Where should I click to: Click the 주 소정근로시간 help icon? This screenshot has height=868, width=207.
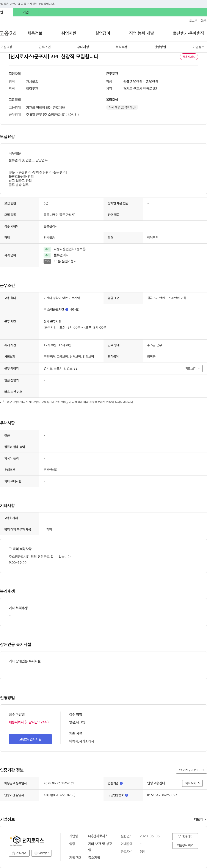tap(67, 309)
